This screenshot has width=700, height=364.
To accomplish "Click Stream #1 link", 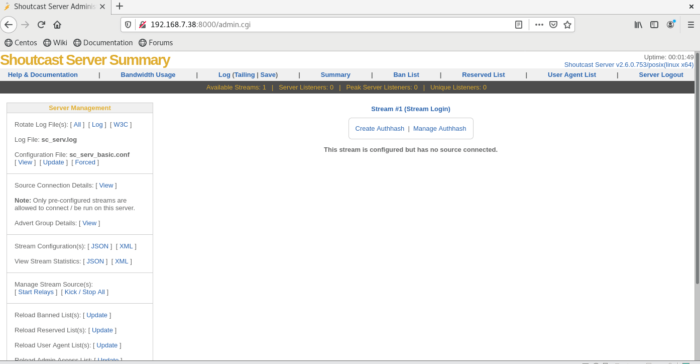I will 386,109.
